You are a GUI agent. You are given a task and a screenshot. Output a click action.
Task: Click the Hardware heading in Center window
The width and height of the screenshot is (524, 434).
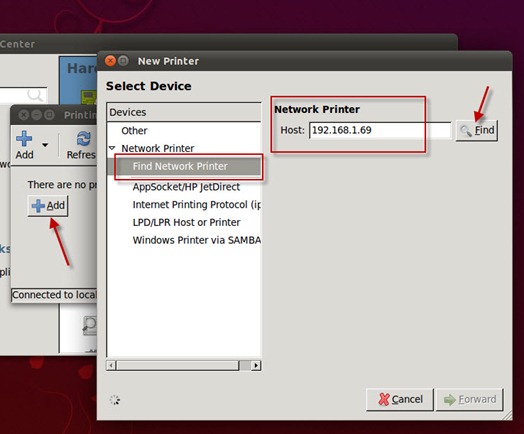pyautogui.click(x=82, y=68)
